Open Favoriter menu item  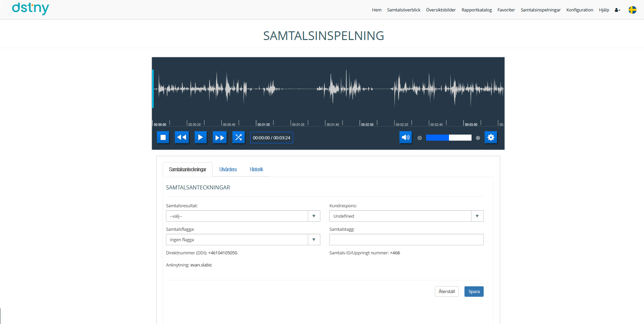coord(506,10)
